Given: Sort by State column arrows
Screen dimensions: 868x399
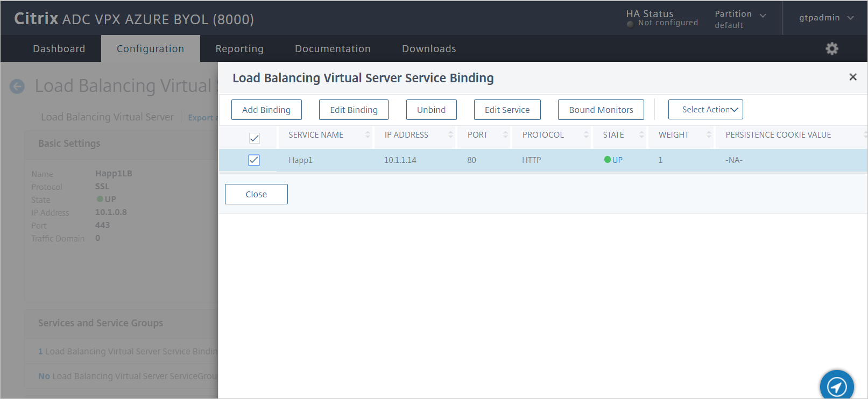Looking at the screenshot, I should point(641,135).
